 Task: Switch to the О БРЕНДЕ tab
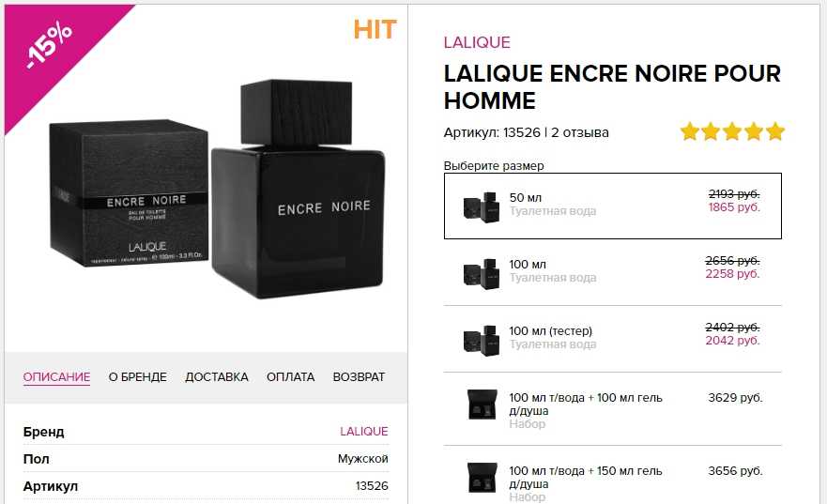138,377
